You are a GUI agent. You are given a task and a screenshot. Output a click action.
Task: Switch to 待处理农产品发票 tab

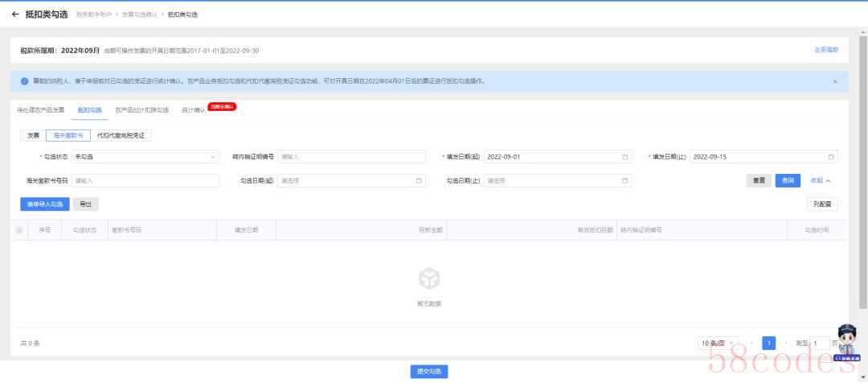(40, 109)
